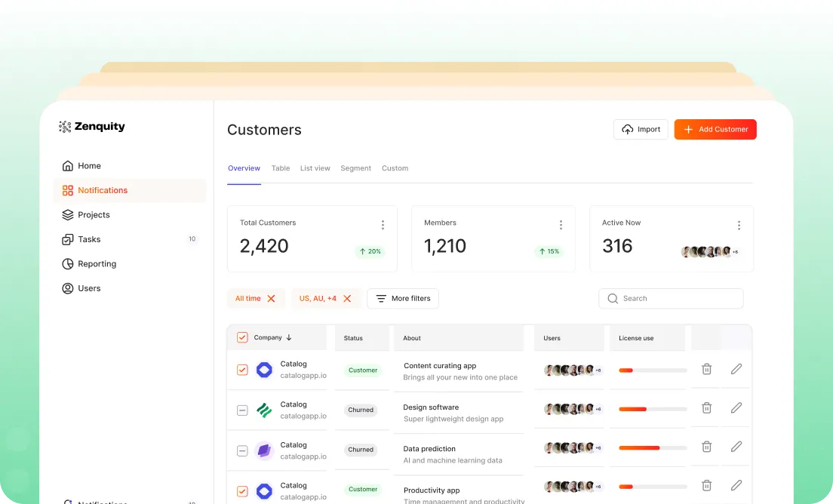
Task: Click the Projects layers icon
Action: tap(67, 214)
